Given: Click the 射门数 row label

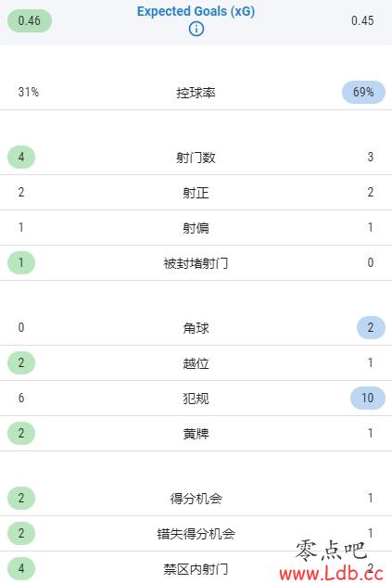Looking at the screenshot, I should click(x=196, y=158).
